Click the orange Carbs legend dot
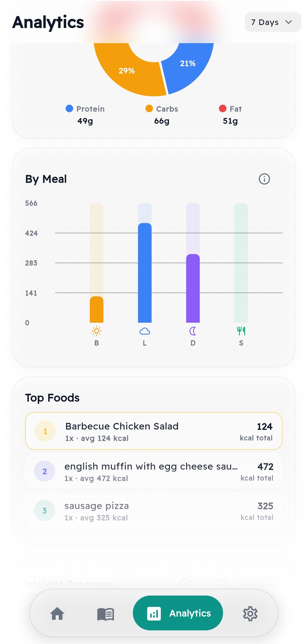Screen dimensions: 307x644 point(149,109)
